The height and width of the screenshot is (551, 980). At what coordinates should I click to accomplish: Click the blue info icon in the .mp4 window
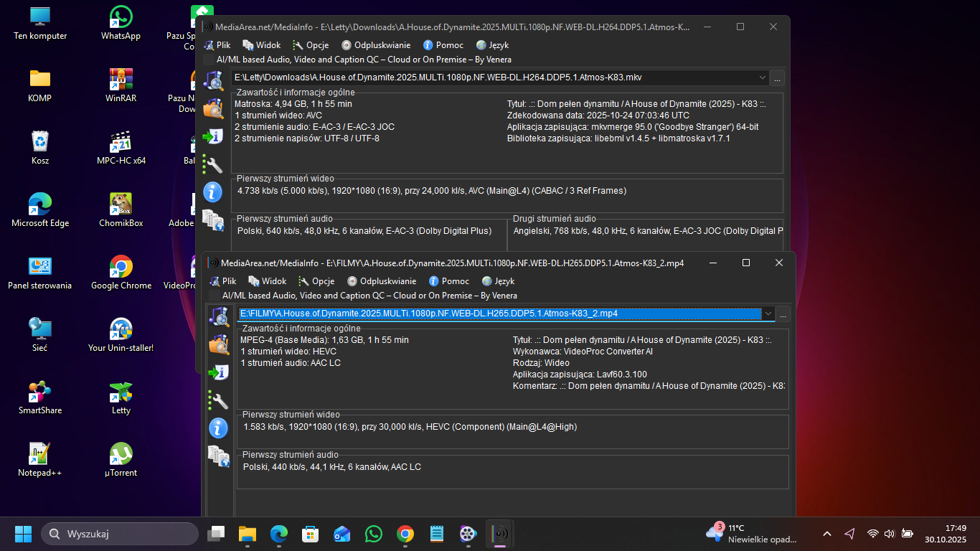tap(218, 428)
